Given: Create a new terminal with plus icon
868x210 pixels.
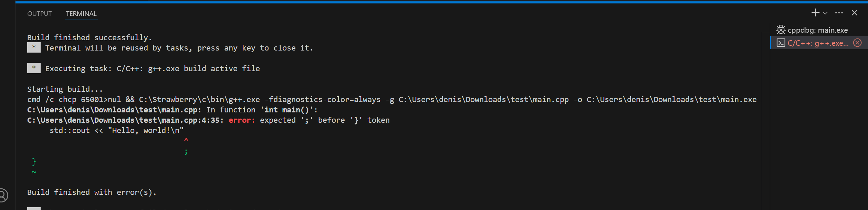Looking at the screenshot, I should pyautogui.click(x=815, y=13).
